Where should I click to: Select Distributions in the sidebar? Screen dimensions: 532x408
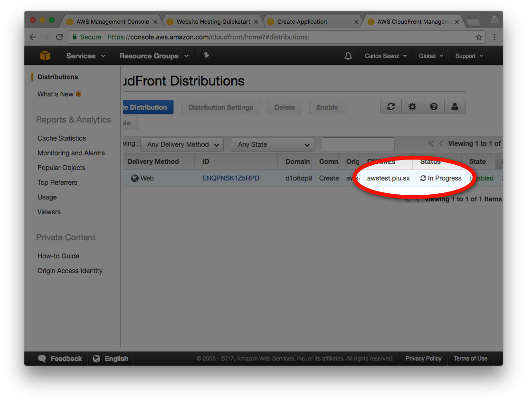point(57,77)
